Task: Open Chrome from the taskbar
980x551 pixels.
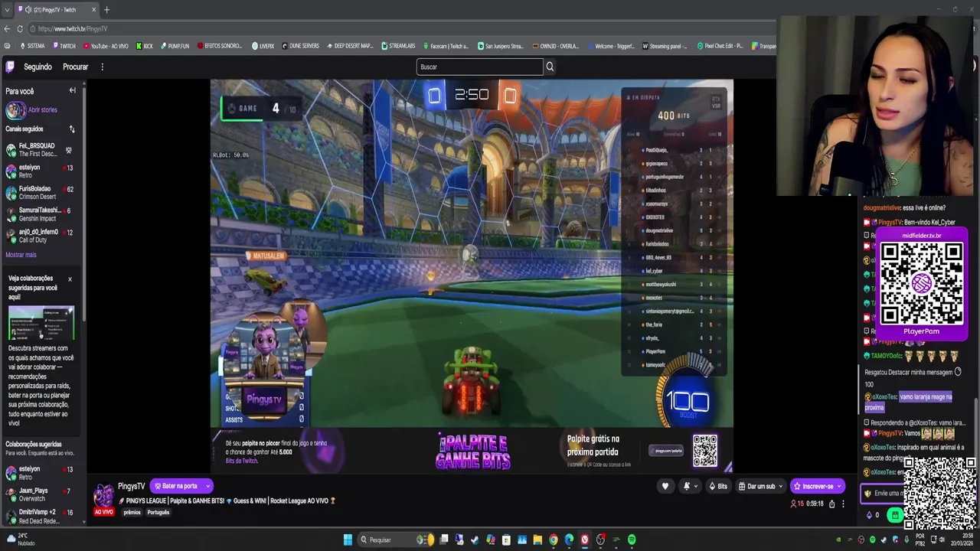Action: tap(553, 540)
